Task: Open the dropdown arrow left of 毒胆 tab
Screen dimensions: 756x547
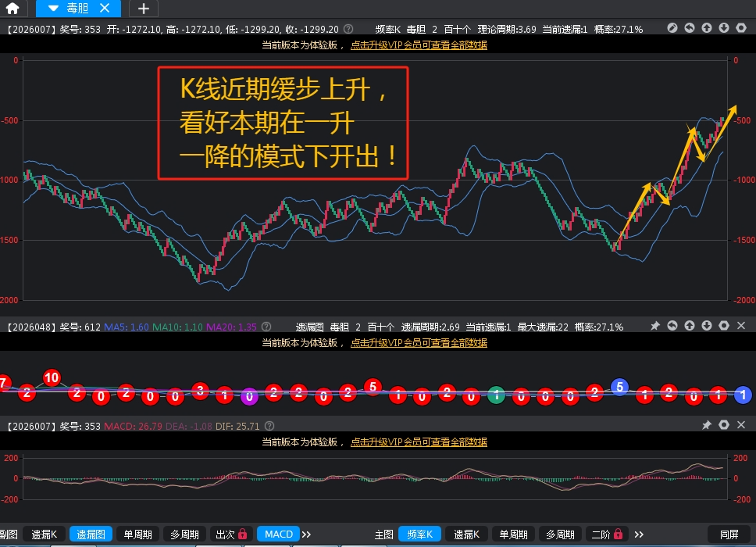Action: [x=53, y=9]
